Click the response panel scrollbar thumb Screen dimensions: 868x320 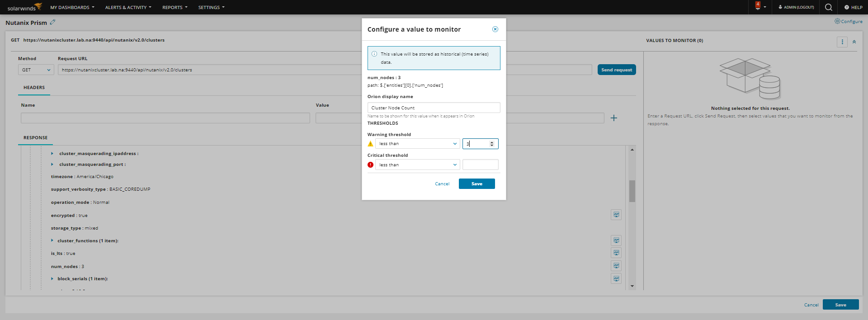click(x=632, y=191)
